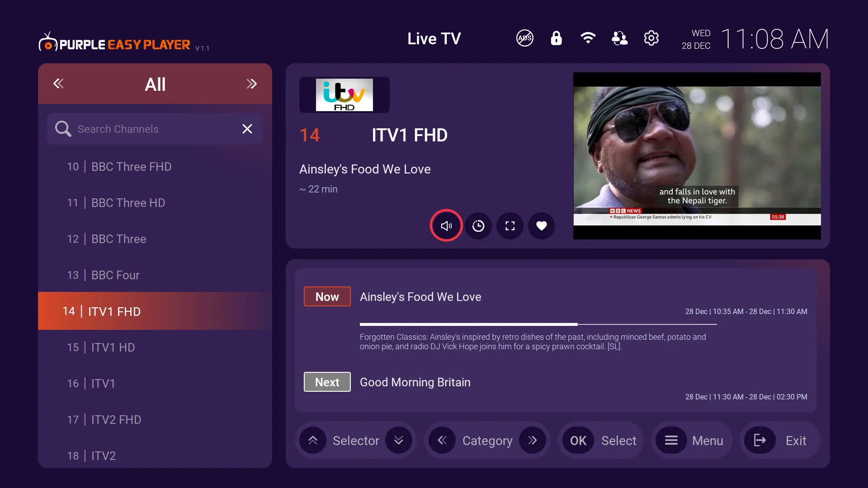Click the 11:08 AM clock display
Viewport: 868px width, 488px height.
pyautogui.click(x=775, y=39)
